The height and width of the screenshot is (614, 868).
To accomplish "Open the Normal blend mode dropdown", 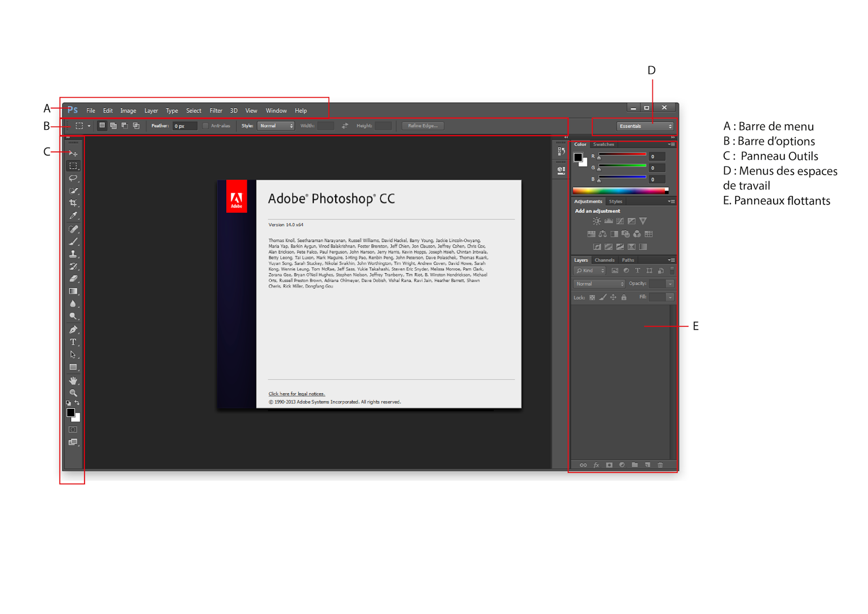I will click(x=598, y=283).
